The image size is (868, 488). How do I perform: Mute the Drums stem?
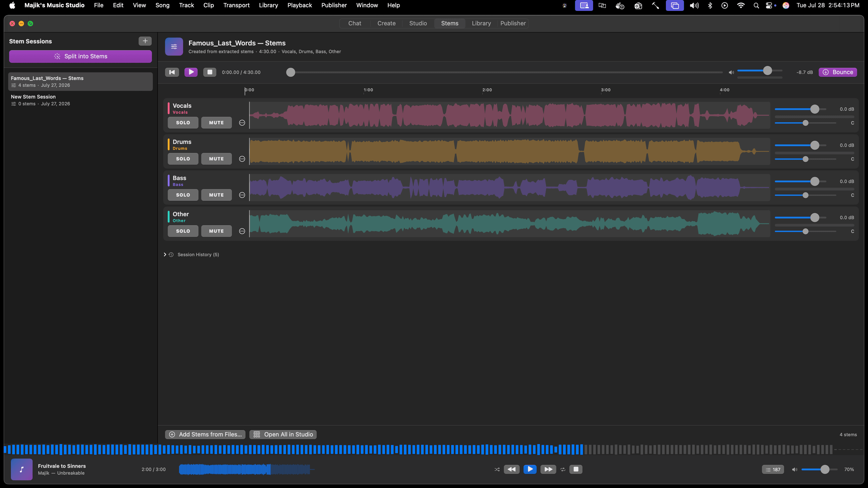pyautogui.click(x=216, y=159)
